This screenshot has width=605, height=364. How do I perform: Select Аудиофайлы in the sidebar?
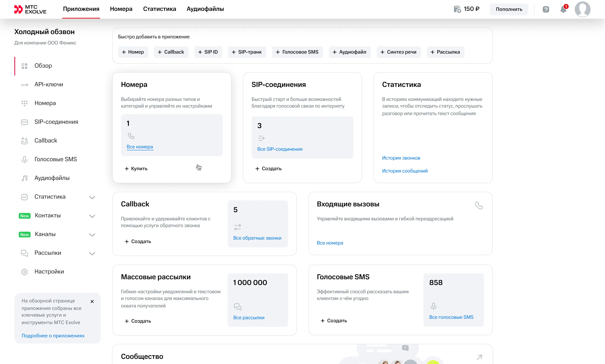52,178
